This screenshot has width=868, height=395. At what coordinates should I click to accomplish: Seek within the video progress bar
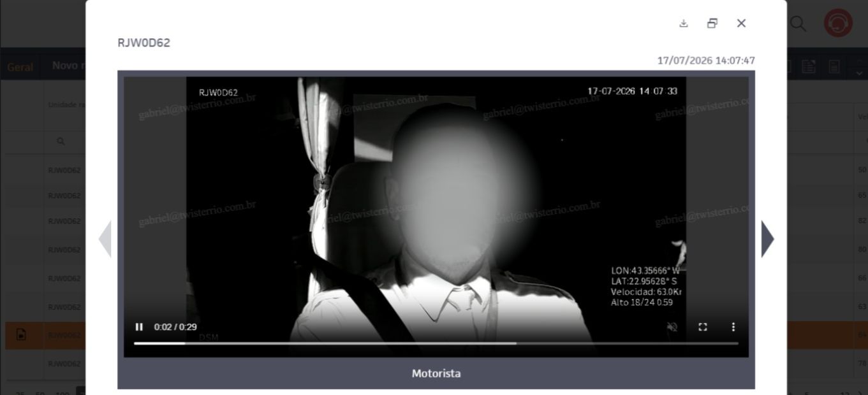coord(436,343)
